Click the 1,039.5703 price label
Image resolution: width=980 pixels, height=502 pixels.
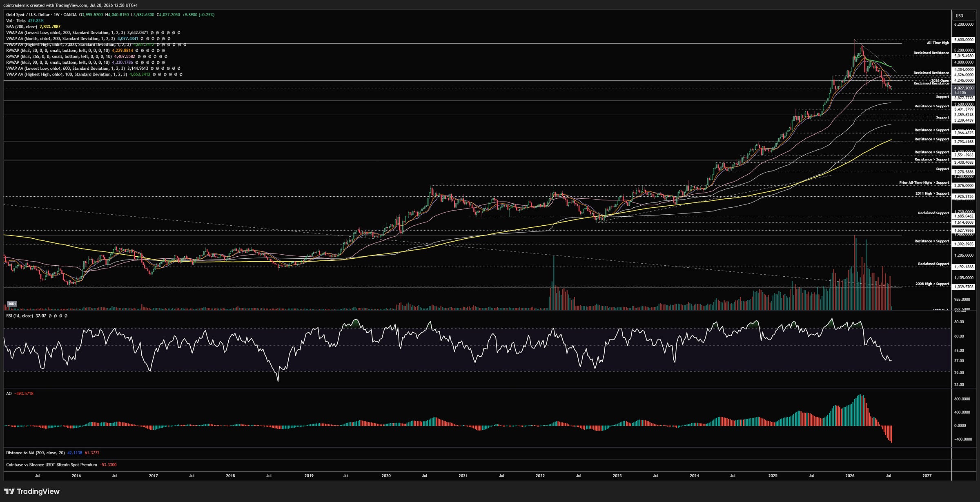pyautogui.click(x=964, y=287)
